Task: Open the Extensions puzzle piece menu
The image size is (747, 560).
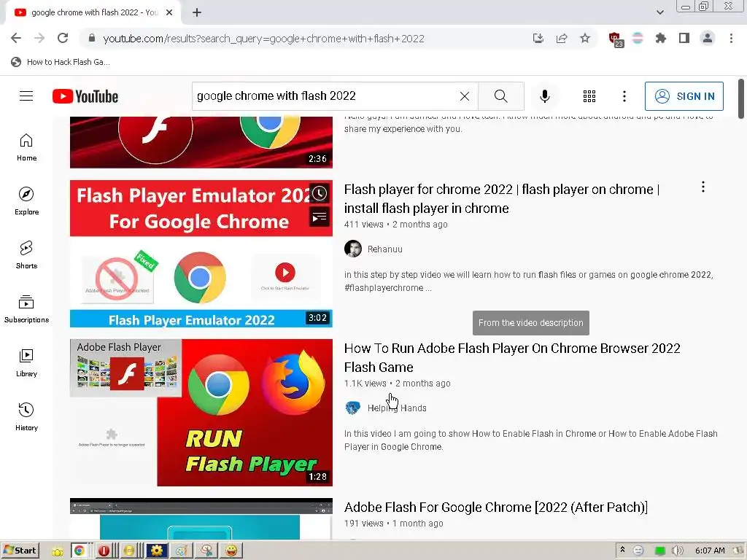Action: click(x=660, y=38)
